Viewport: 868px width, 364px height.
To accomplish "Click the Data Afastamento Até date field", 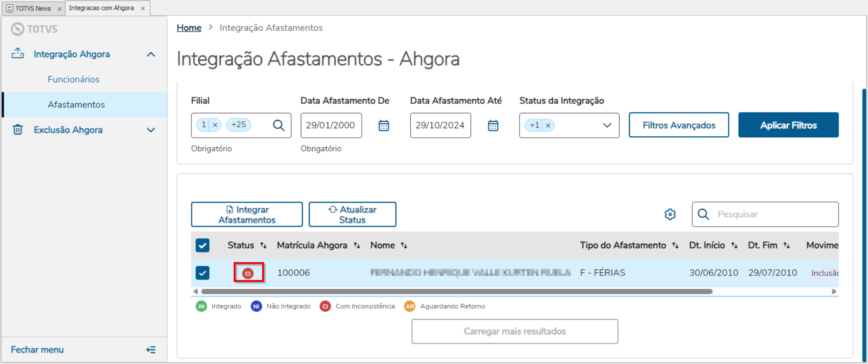I will point(440,125).
